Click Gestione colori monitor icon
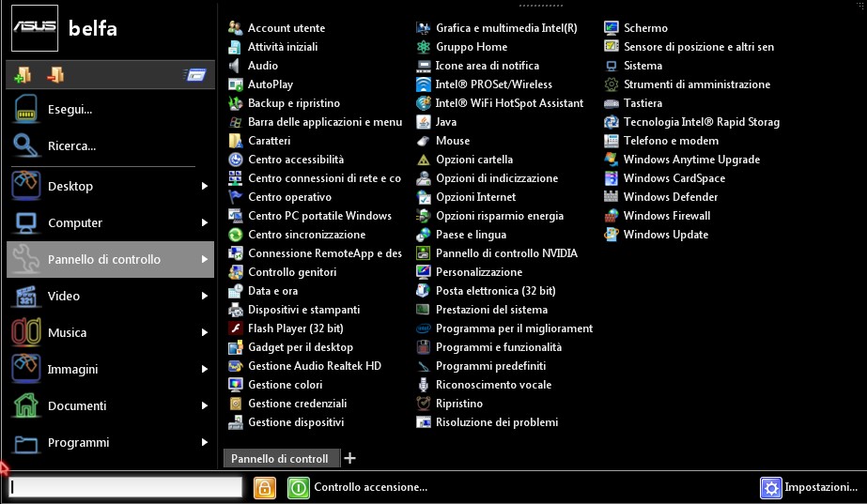 [x=236, y=385]
